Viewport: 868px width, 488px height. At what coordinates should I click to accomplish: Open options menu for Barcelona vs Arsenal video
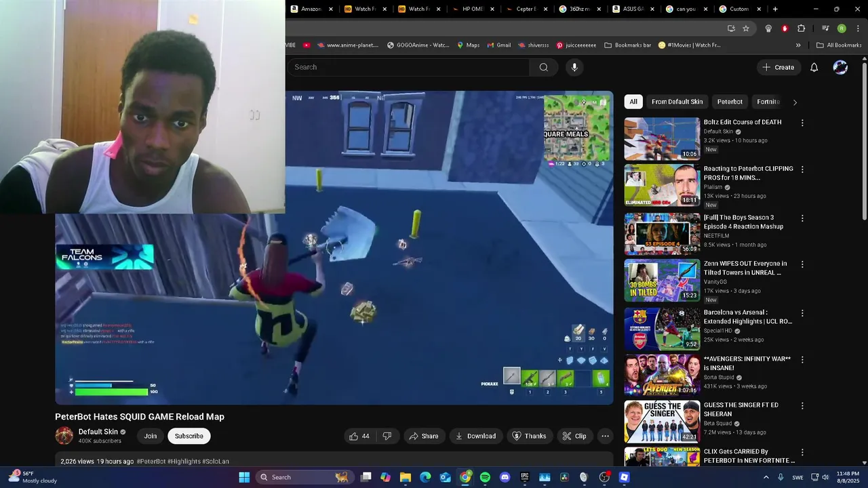pos(802,314)
